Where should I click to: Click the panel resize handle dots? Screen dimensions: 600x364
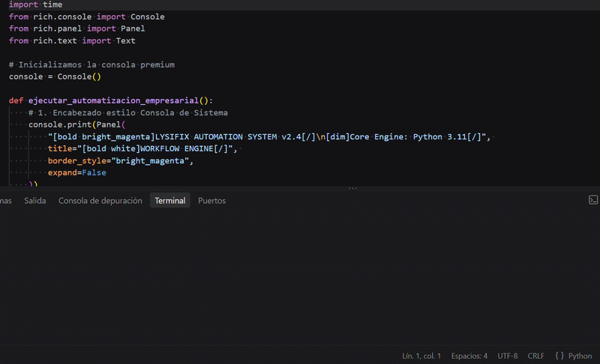tap(352, 188)
